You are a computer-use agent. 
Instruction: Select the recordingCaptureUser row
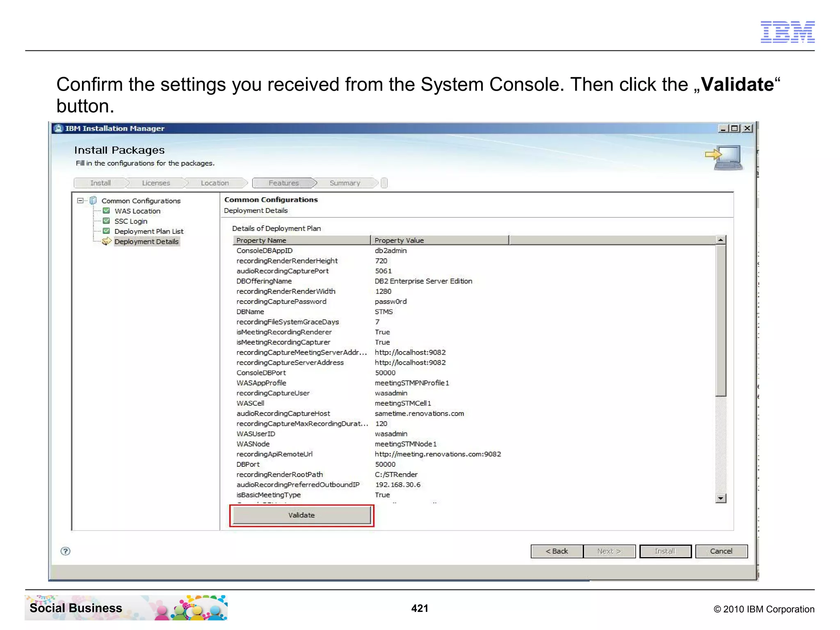(474, 393)
